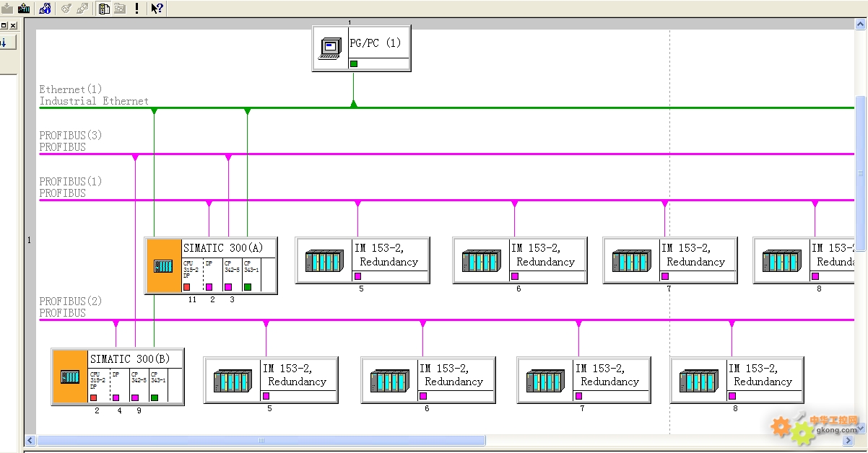Screen dimensions: 868x453
Task: Click the vertical scrollbar thumb
Action: coord(861,173)
